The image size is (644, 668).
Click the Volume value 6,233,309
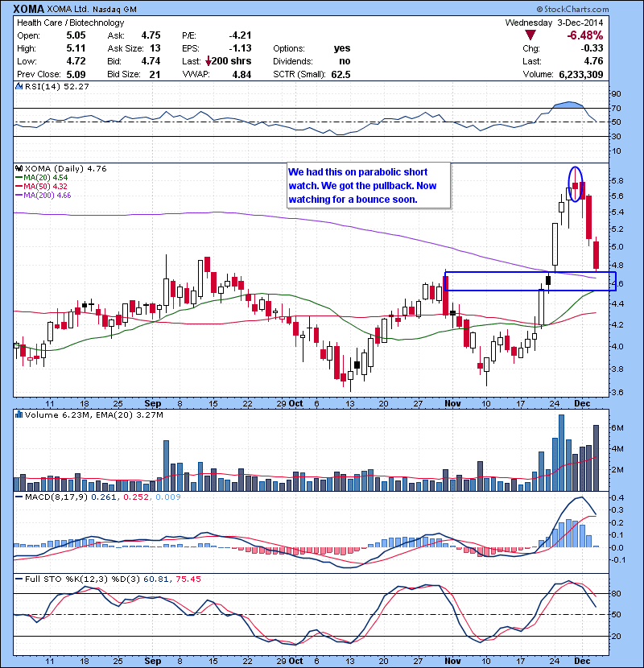tap(581, 74)
